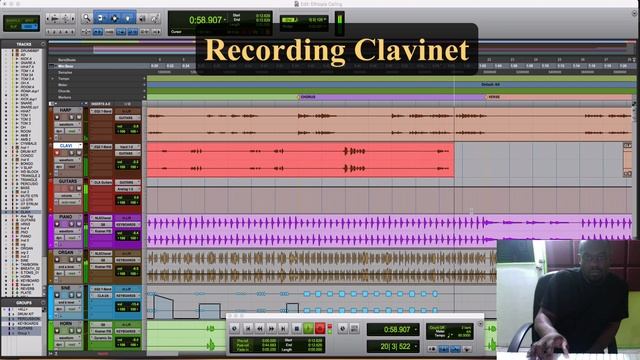Open PIANO track view selector waveform

coord(67,231)
